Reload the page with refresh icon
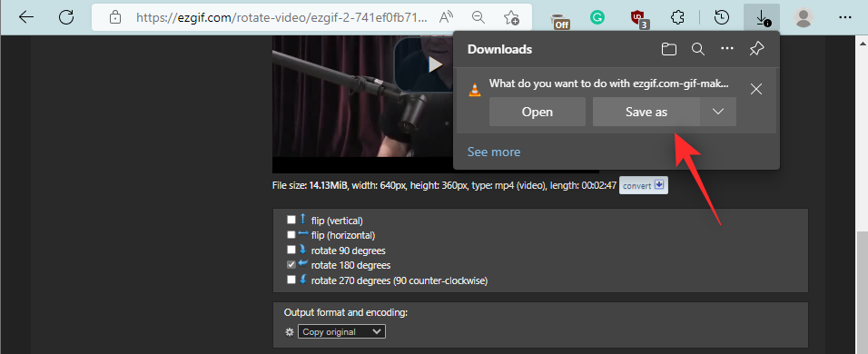 click(x=66, y=17)
